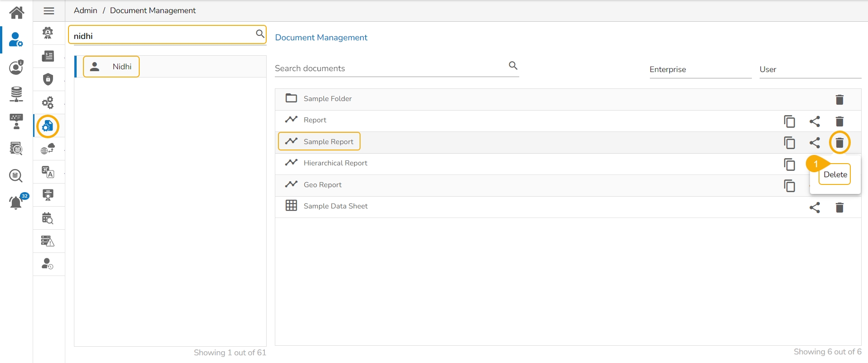The image size is (868, 363).
Task: Copy the Hierarchical Report document
Action: click(x=789, y=165)
